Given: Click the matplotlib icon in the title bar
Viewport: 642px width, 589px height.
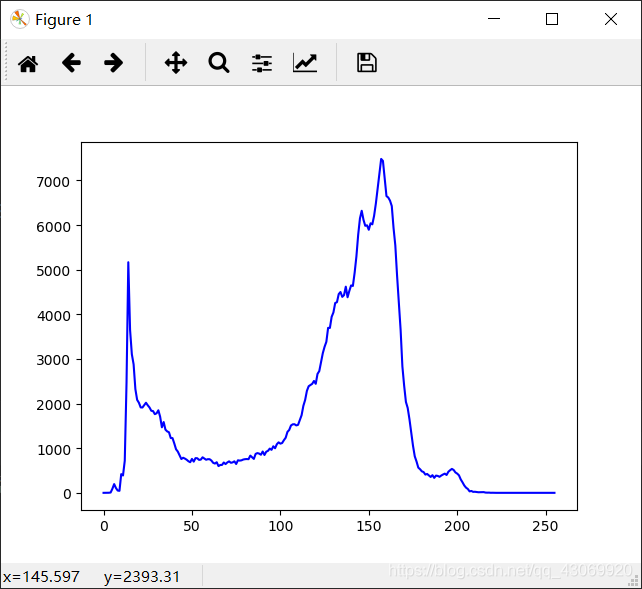Looking at the screenshot, I should coord(19,19).
